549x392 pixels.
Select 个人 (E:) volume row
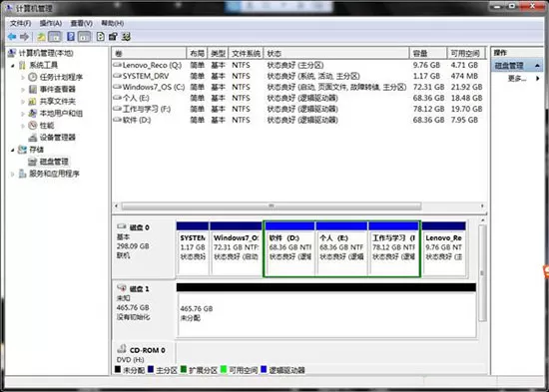(299, 98)
